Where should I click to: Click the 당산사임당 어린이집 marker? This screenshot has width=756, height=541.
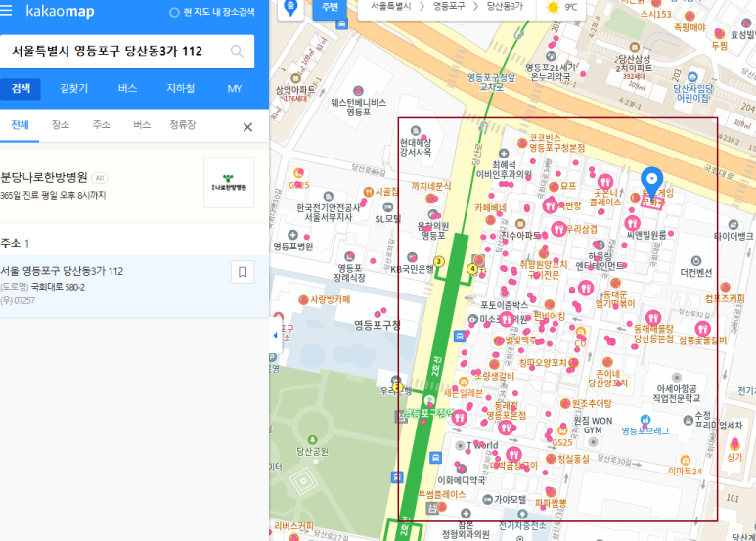click(692, 77)
